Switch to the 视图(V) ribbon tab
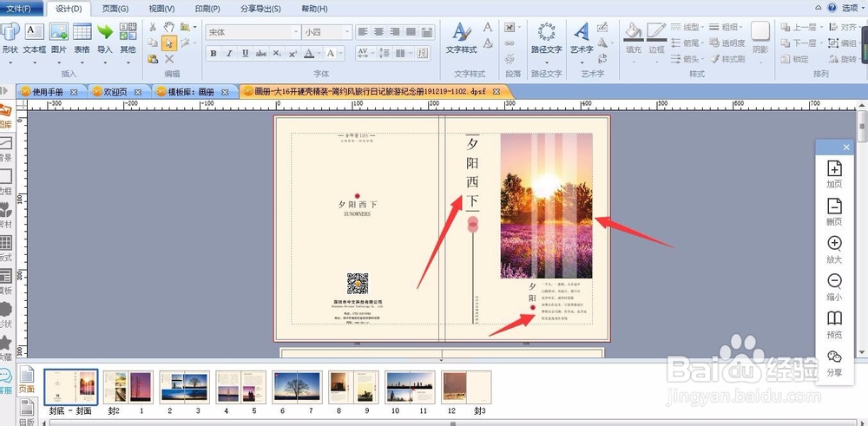 161,9
